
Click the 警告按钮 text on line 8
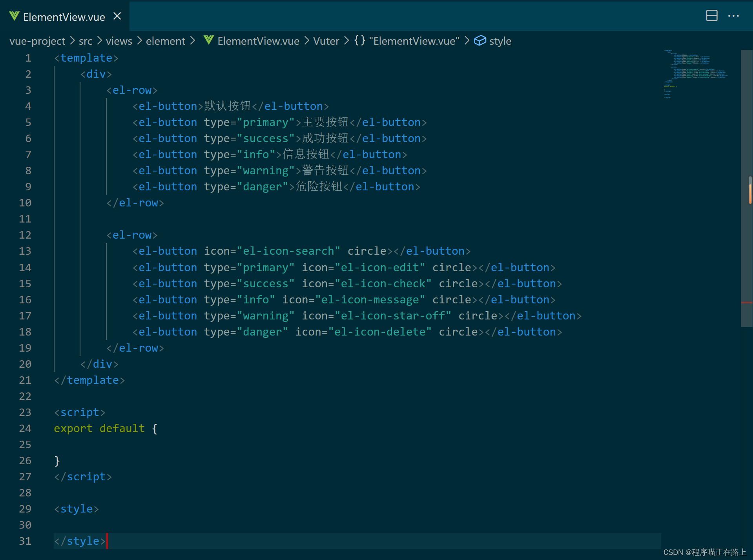click(x=325, y=171)
